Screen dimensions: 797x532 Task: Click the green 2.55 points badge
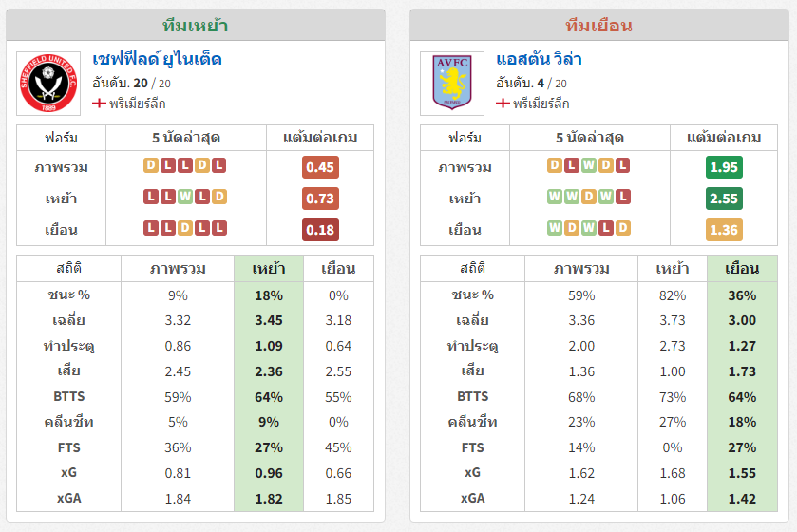click(724, 199)
